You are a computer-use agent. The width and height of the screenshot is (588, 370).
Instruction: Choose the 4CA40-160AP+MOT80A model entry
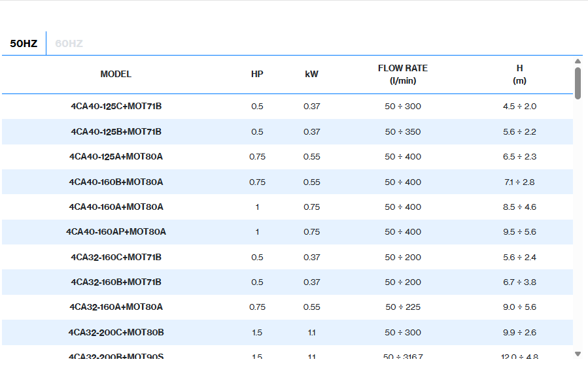click(116, 232)
